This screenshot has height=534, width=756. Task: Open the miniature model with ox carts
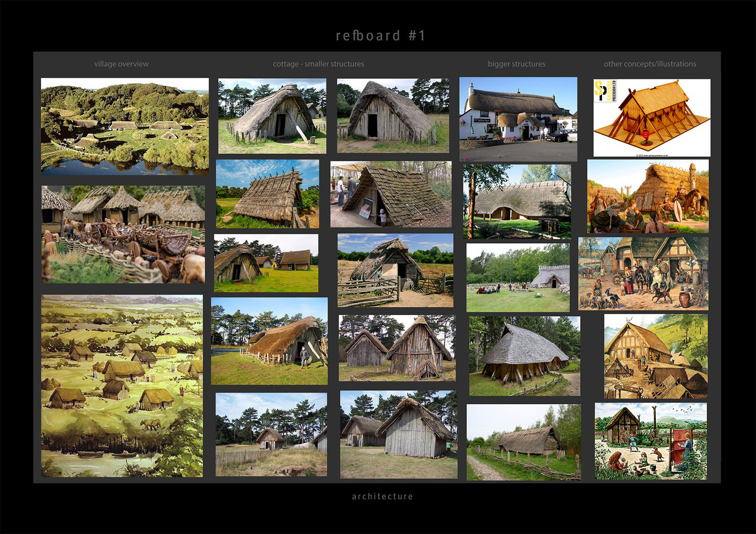pyautogui.click(x=123, y=234)
